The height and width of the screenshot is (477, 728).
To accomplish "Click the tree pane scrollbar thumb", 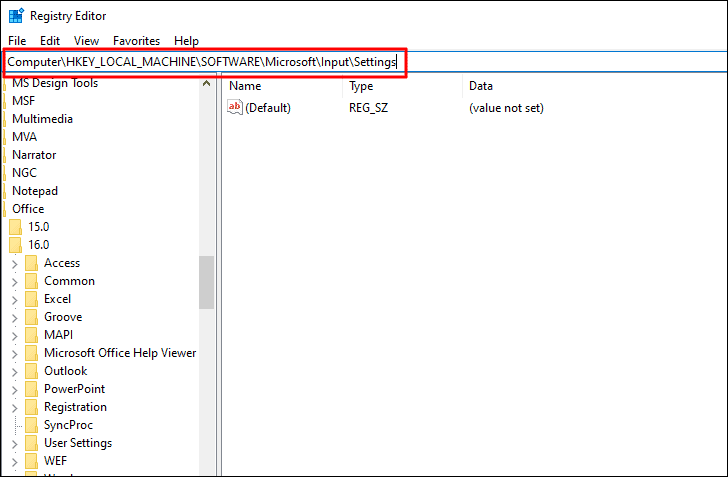I will (x=207, y=282).
